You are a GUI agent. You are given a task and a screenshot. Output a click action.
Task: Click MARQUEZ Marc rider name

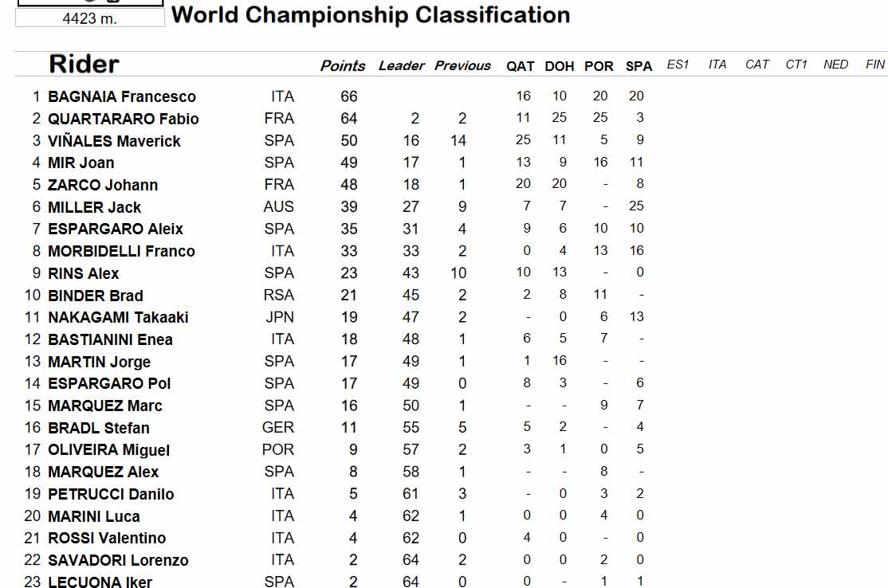pos(104,406)
